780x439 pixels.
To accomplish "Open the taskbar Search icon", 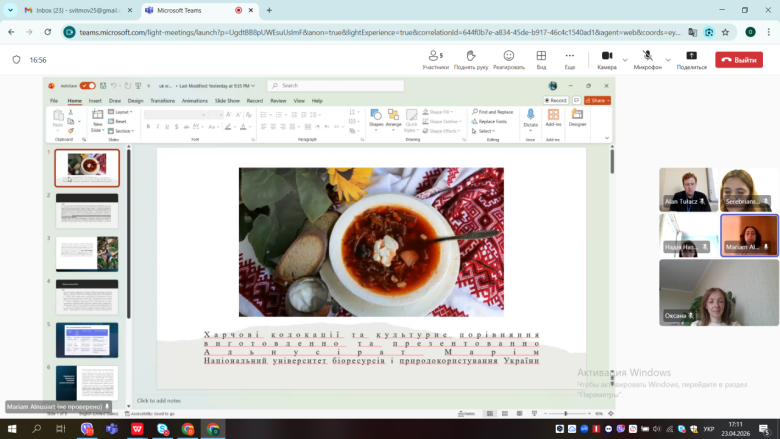I will [36, 429].
